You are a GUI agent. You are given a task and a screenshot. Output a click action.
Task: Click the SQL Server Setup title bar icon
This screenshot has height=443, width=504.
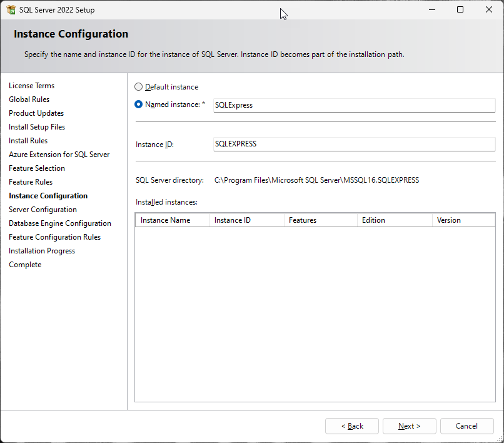11,10
